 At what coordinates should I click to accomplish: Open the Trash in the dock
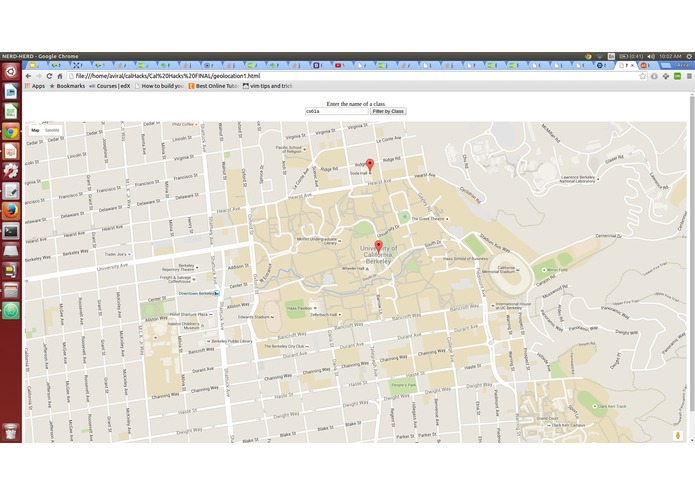11,431
